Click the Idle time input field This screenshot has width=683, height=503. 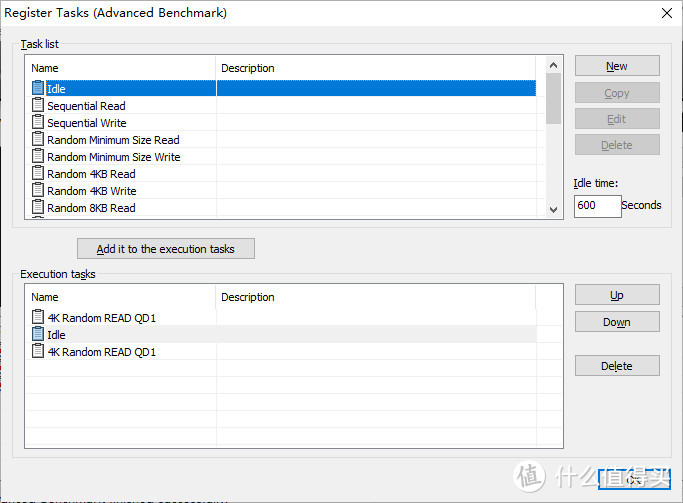596,206
